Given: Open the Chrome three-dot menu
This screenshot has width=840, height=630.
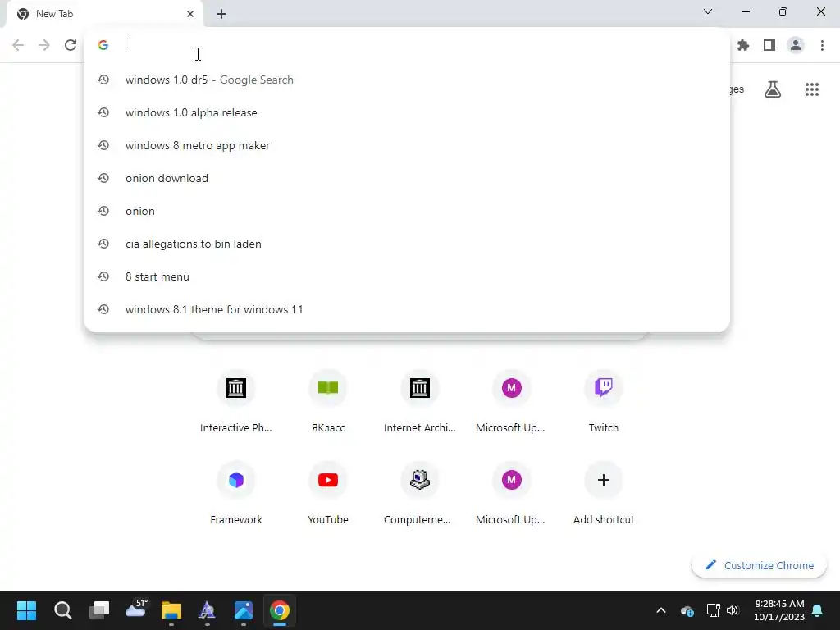Looking at the screenshot, I should tap(822, 45).
